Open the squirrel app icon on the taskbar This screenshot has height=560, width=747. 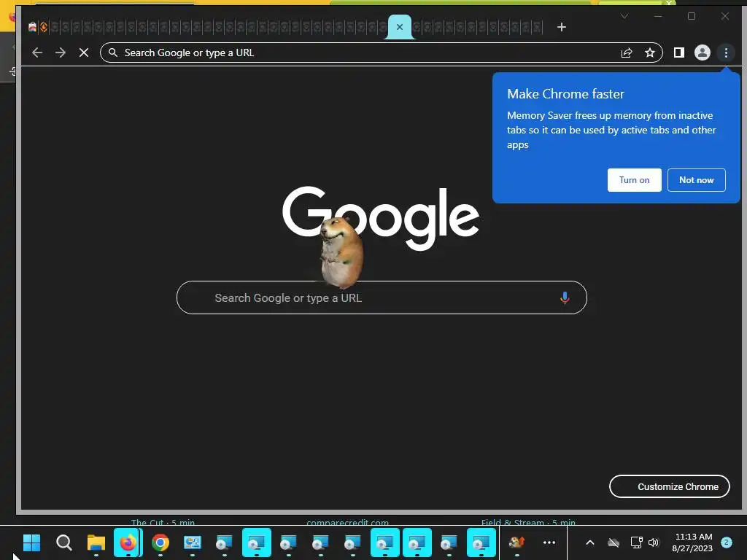click(517, 542)
